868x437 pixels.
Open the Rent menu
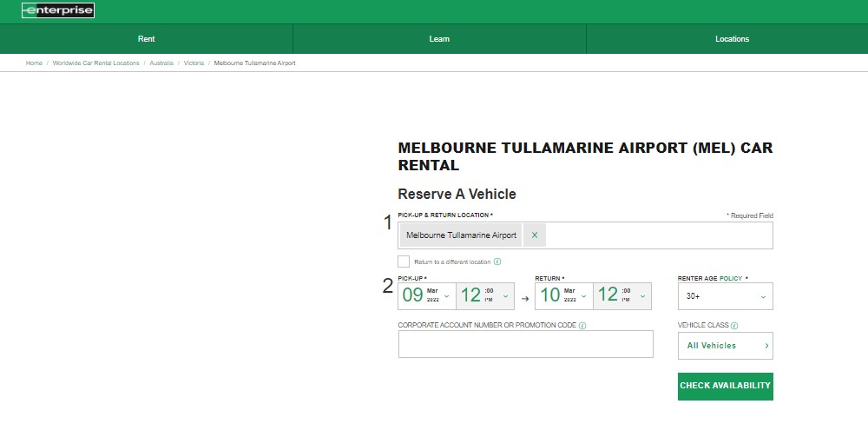click(146, 39)
